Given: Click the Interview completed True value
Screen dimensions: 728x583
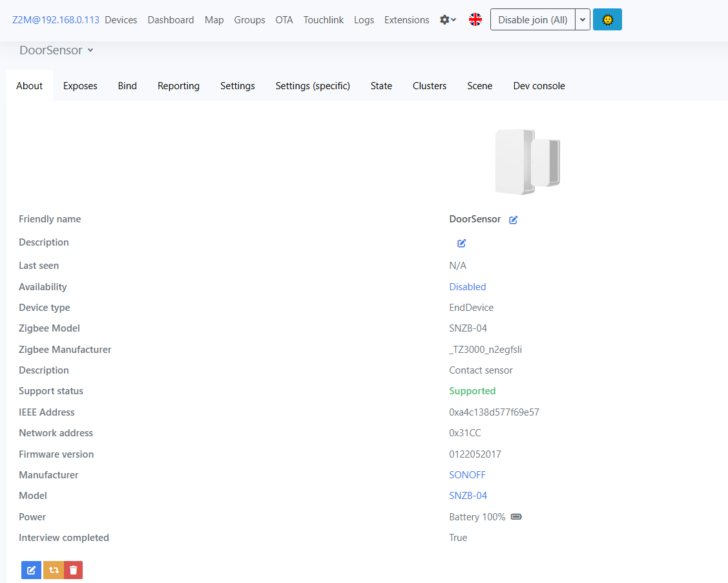Looking at the screenshot, I should point(458,538).
